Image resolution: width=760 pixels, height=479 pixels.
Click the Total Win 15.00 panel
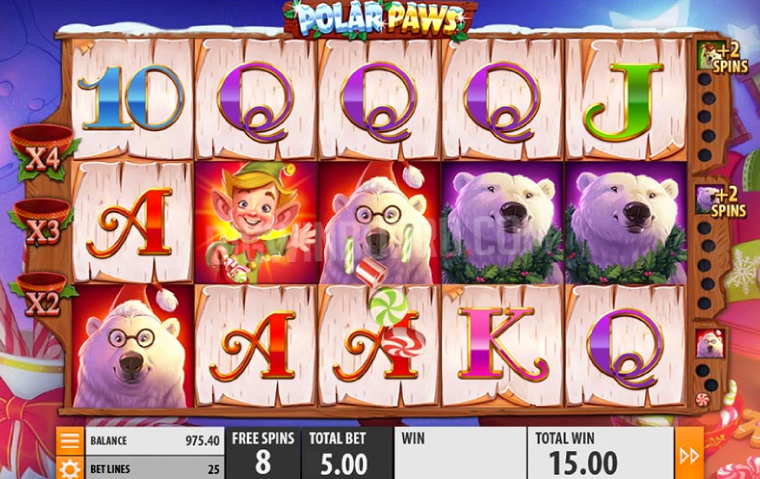pyautogui.click(x=600, y=453)
